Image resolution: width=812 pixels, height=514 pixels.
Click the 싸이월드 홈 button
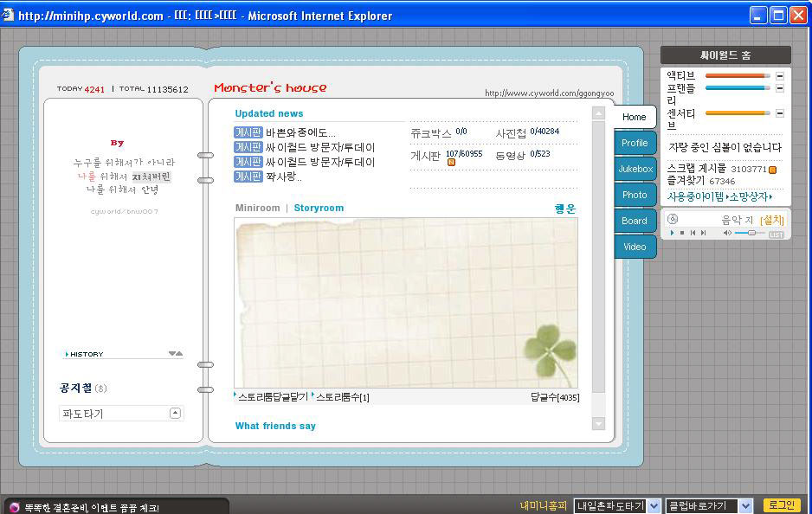725,55
